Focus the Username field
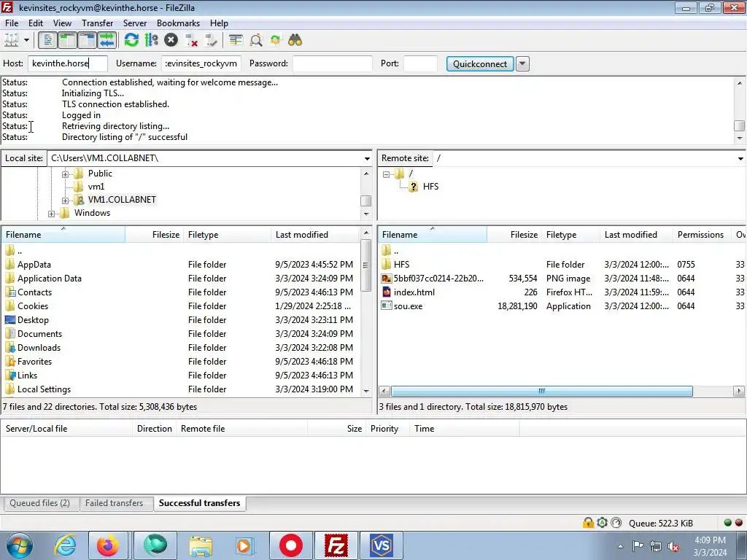Viewport: 747px width, 560px height. (201, 63)
